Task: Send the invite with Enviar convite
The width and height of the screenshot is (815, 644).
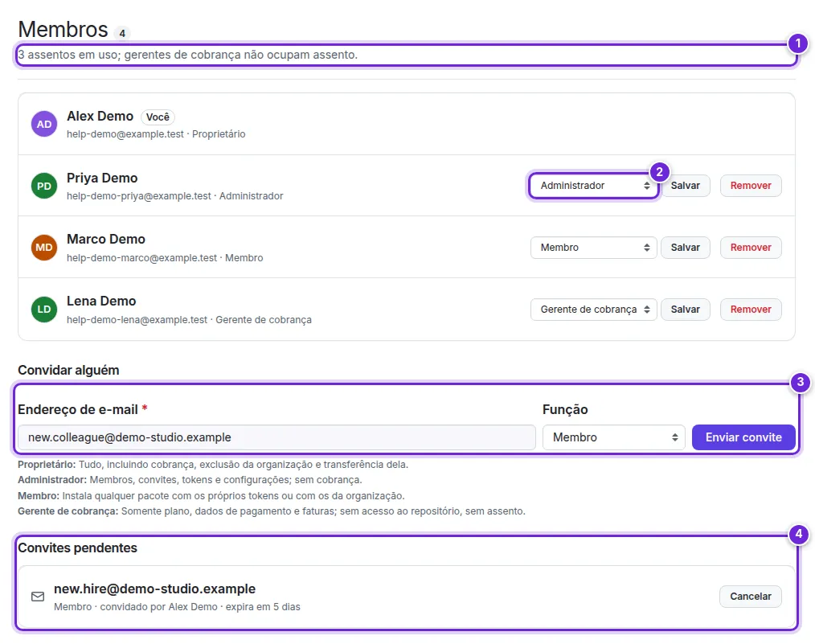Action: pyautogui.click(x=743, y=437)
